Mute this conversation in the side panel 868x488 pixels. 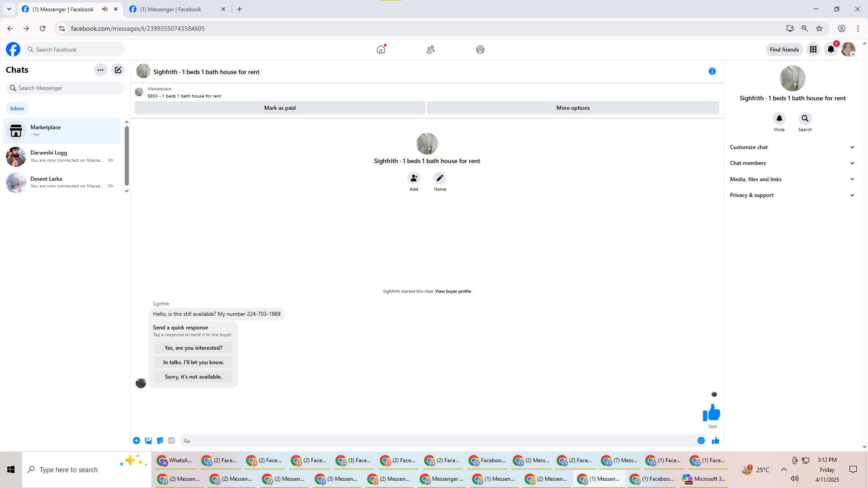click(x=779, y=118)
